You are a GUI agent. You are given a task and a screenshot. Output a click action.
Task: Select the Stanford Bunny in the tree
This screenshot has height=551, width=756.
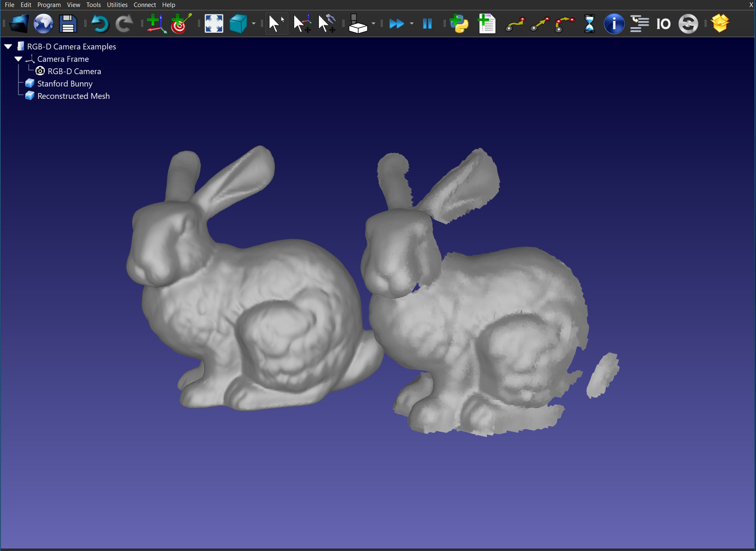(x=64, y=84)
